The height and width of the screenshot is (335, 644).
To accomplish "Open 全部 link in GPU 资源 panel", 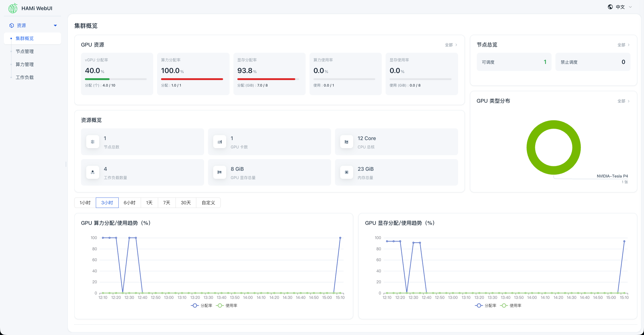I will coord(451,45).
